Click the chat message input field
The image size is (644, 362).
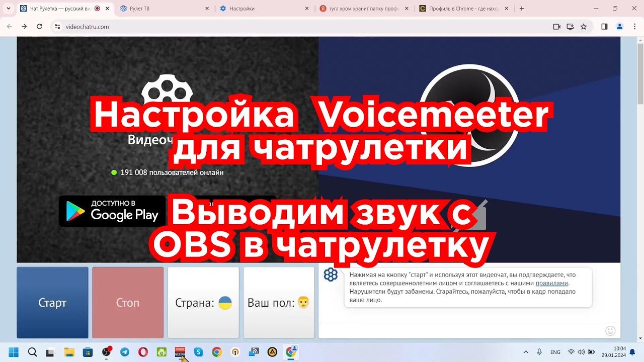coord(460,331)
